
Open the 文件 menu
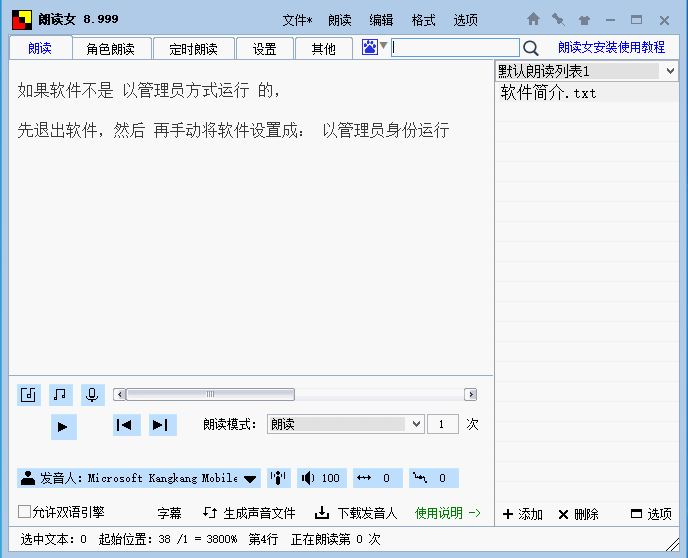point(297,20)
